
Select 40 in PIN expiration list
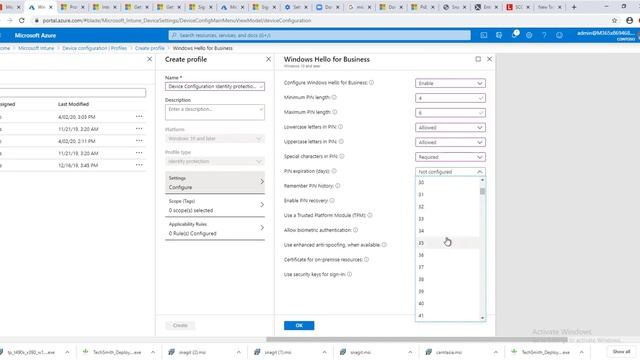click(447, 304)
